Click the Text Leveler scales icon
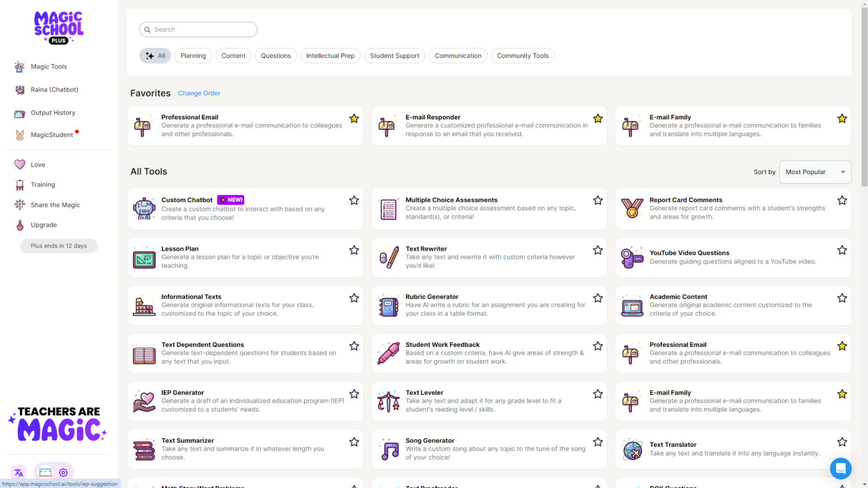The height and width of the screenshot is (488, 868). point(389,402)
